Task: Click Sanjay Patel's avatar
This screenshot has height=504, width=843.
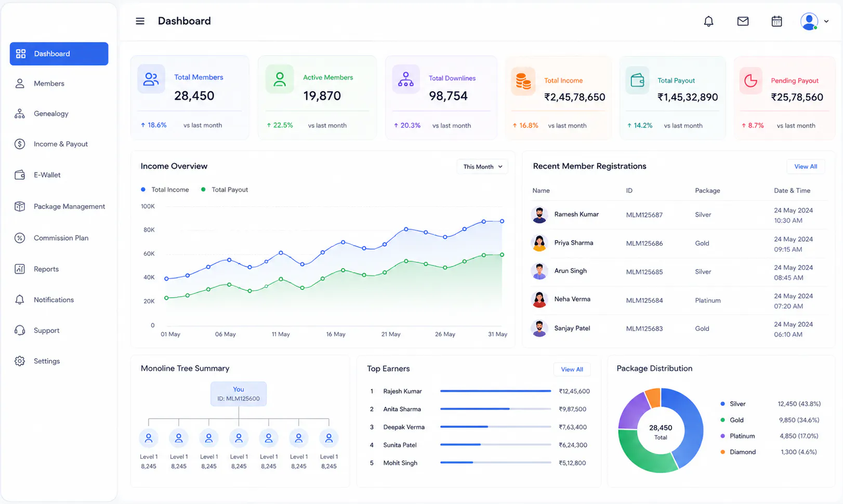Action: [x=539, y=328]
